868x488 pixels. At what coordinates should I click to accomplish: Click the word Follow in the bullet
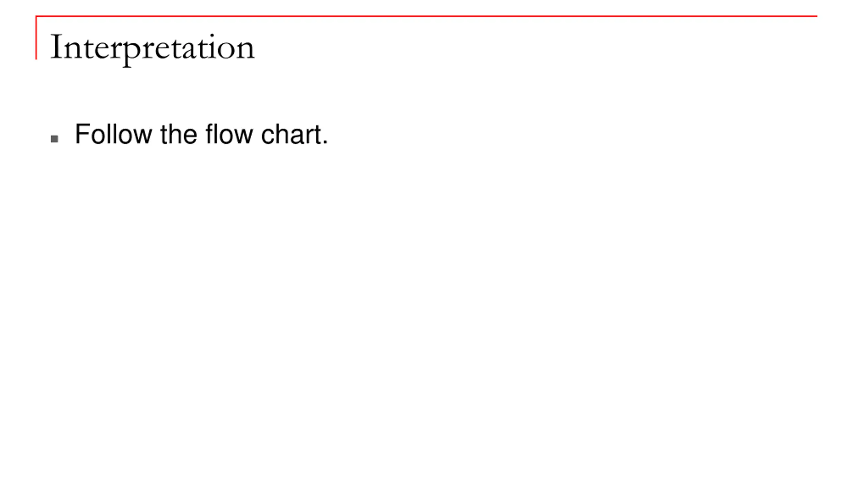pyautogui.click(x=113, y=134)
